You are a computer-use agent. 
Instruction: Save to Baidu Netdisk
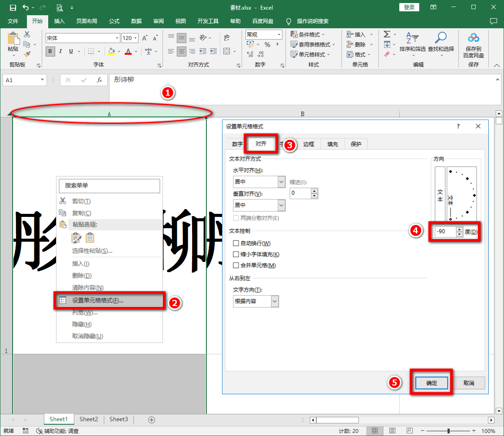pyautogui.click(x=474, y=45)
